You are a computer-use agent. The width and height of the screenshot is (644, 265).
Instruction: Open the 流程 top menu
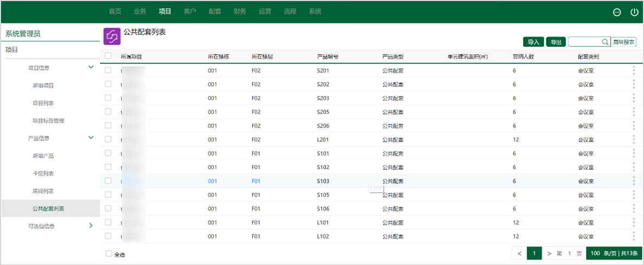[290, 11]
